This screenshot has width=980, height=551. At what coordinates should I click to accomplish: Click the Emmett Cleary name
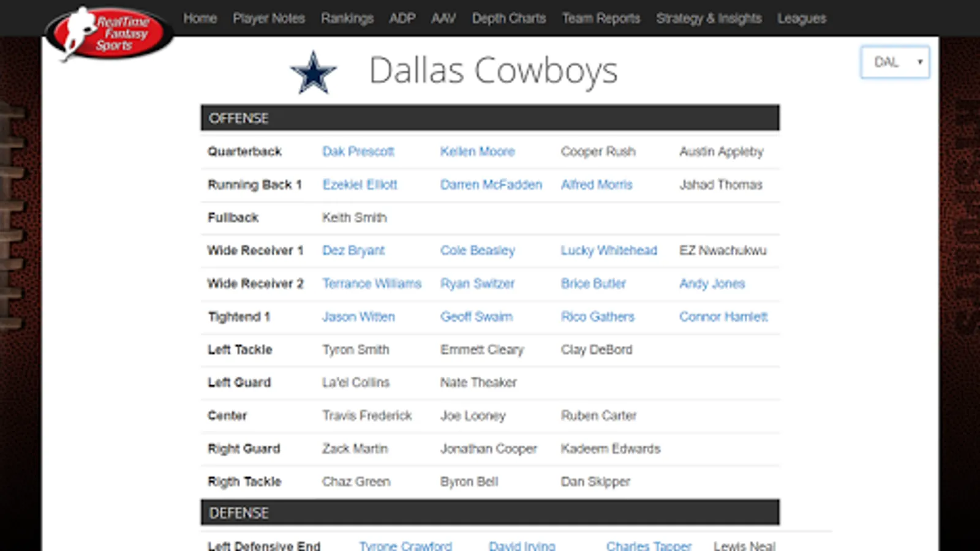[482, 350]
